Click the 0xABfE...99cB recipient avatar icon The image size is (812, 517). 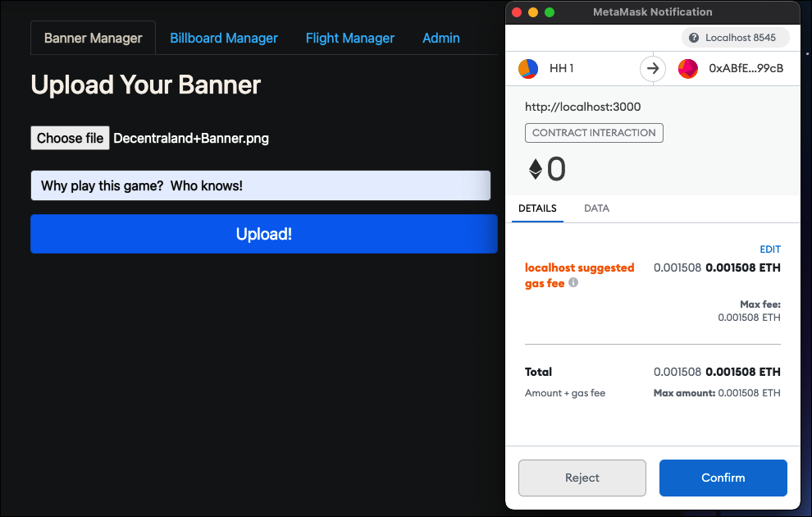point(687,68)
